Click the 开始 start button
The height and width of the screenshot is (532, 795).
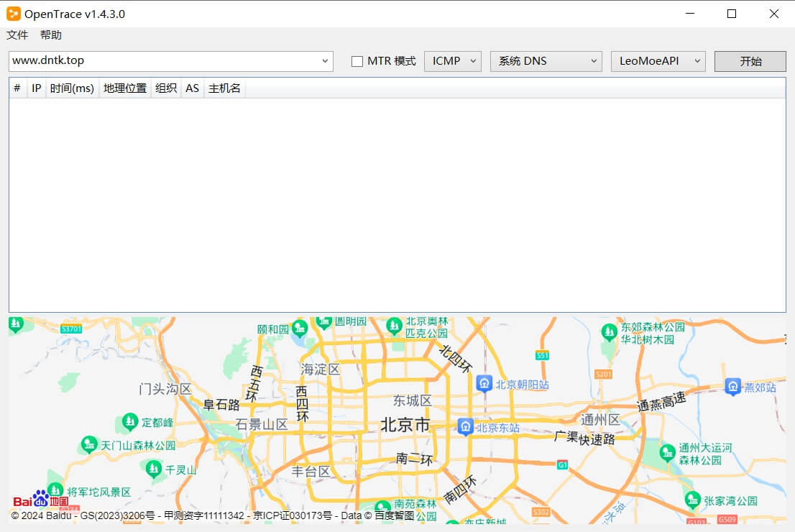[750, 61]
